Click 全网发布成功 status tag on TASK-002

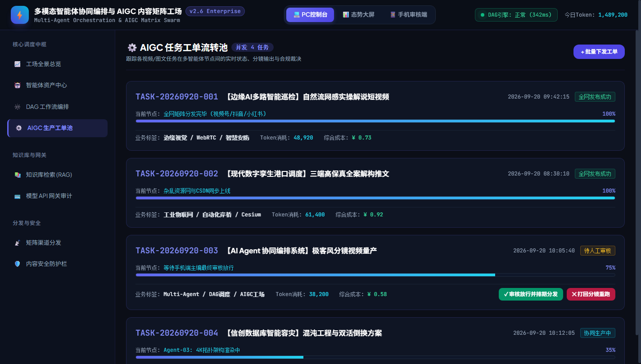[x=595, y=174]
